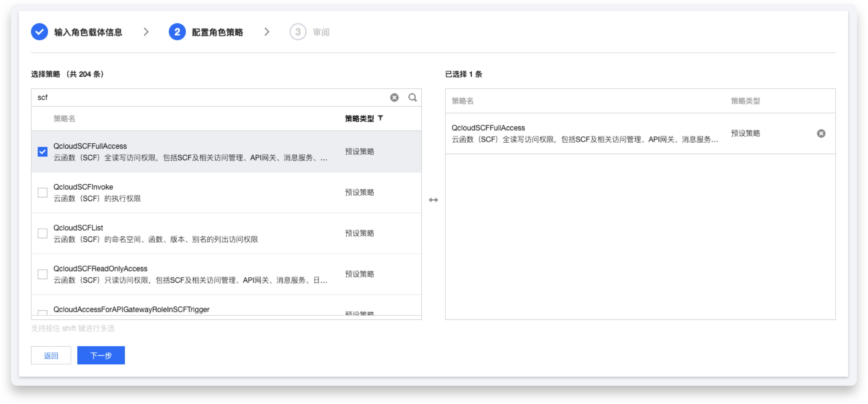The image size is (868, 404).
Task: Click QcloudAccessForAPIGatewayRoleInSCFTrigger policy name
Action: tap(132, 309)
